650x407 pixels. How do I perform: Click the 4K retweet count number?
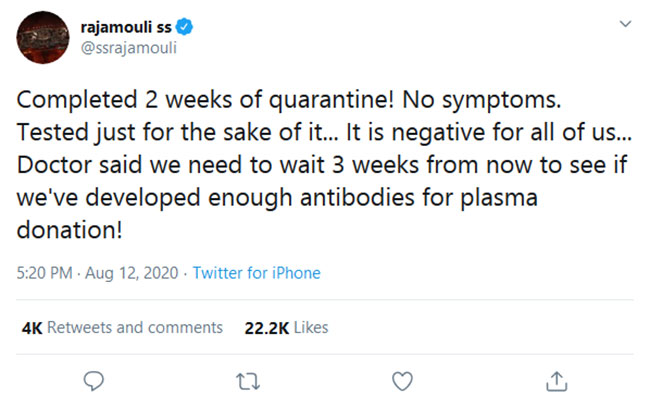point(32,327)
